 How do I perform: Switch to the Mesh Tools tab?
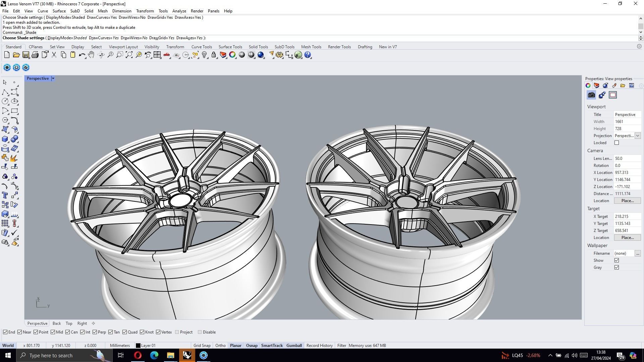coord(311,47)
